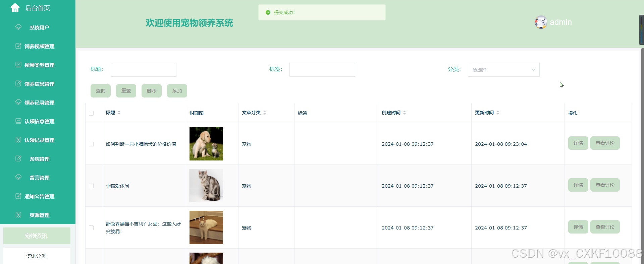Click the tabby cat cover thumbnail

pyautogui.click(x=206, y=186)
